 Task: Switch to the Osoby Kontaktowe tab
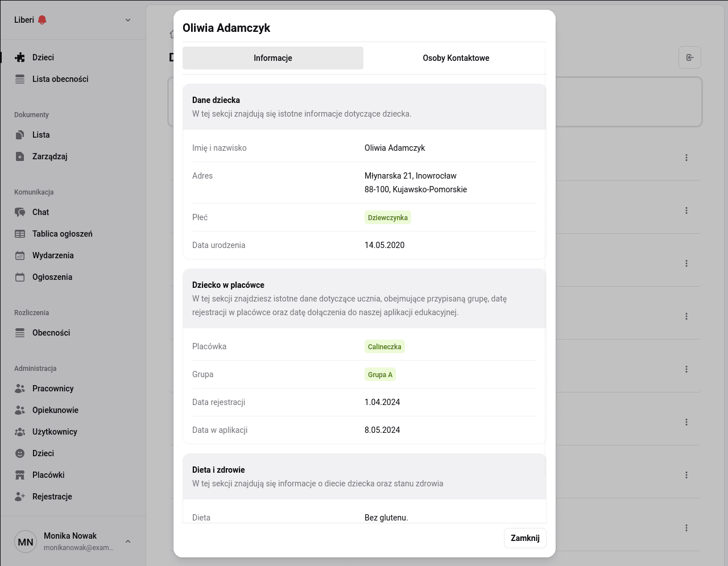coord(456,58)
